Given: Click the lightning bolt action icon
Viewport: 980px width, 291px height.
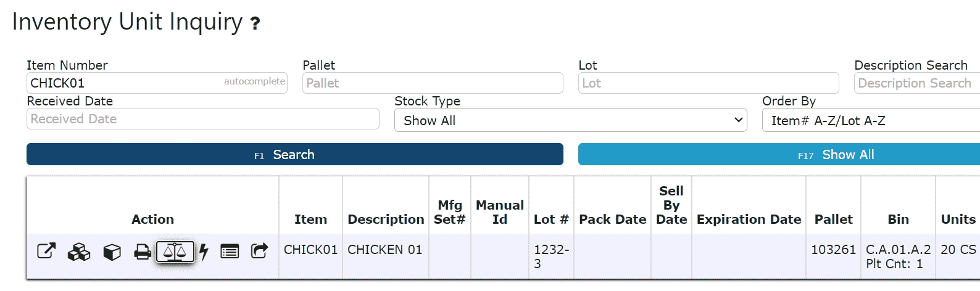Looking at the screenshot, I should (204, 252).
